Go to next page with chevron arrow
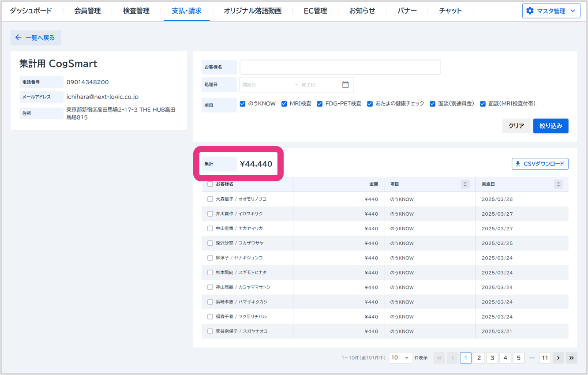The width and height of the screenshot is (588, 375). [558, 358]
